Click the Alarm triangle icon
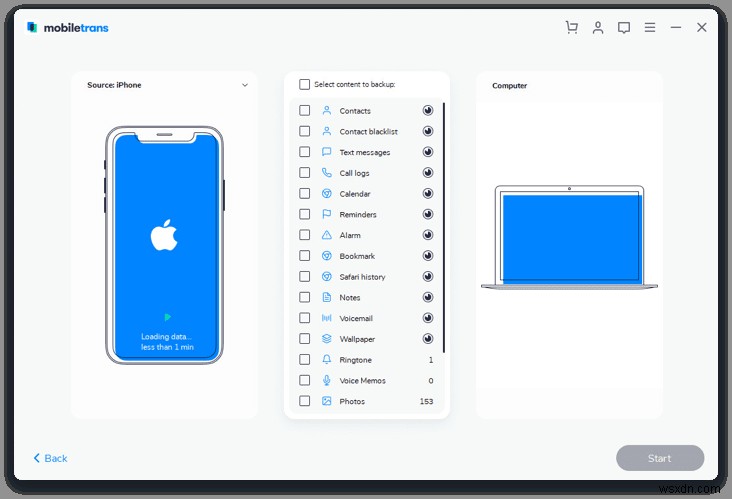This screenshot has height=499, width=732. 327,235
